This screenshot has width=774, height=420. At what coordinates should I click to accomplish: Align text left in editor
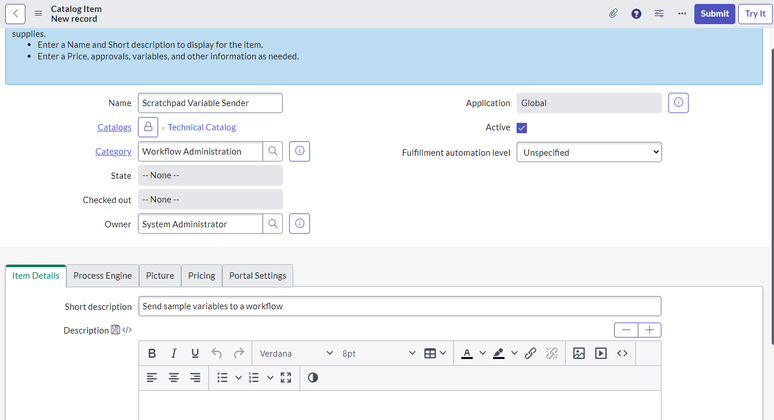[152, 378]
